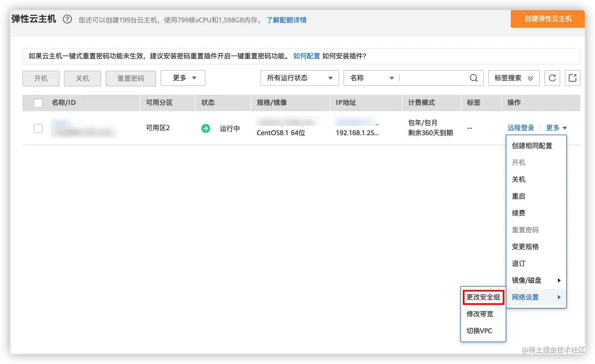Expand the 网络设置 submenu
This screenshot has width=595, height=364.
coord(536,297)
